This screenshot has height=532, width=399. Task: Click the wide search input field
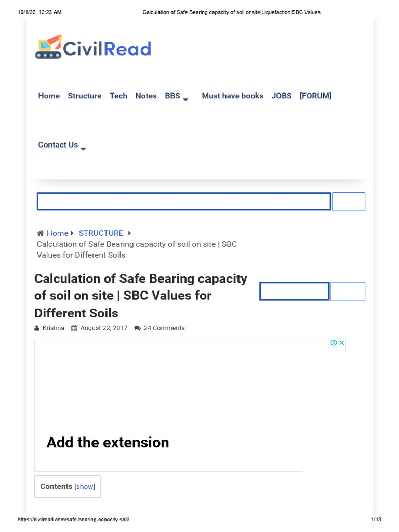coord(184,202)
